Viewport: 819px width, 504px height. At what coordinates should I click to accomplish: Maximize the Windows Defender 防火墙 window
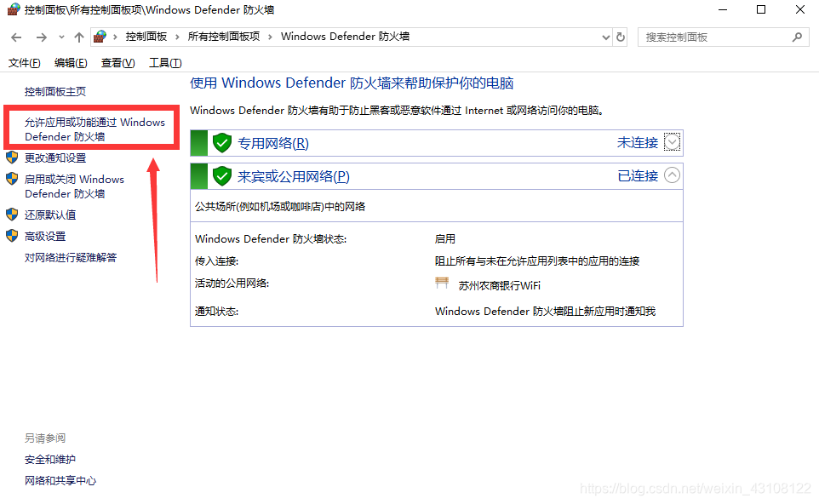pyautogui.click(x=761, y=10)
